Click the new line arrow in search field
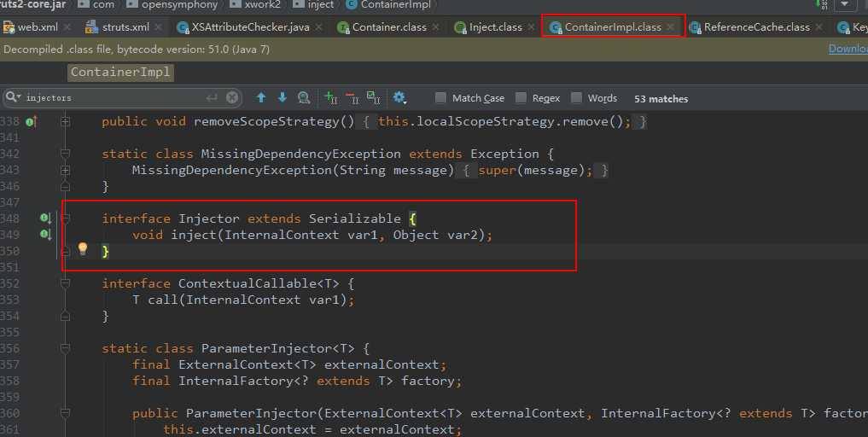 212,98
